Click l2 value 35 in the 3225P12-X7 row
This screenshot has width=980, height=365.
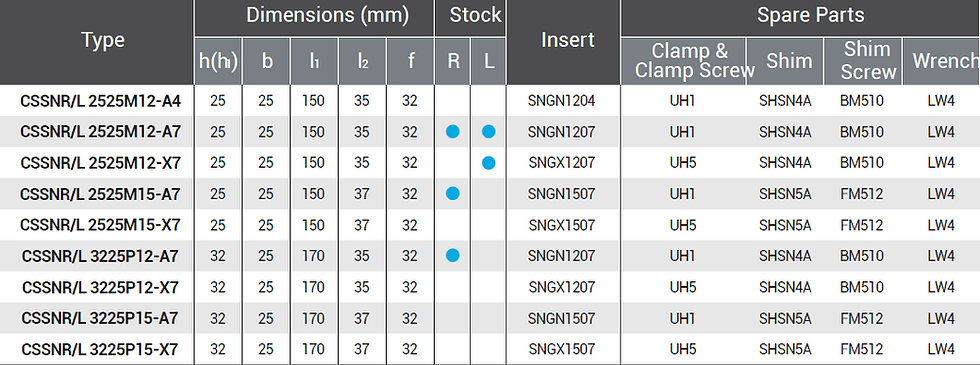coord(362,287)
